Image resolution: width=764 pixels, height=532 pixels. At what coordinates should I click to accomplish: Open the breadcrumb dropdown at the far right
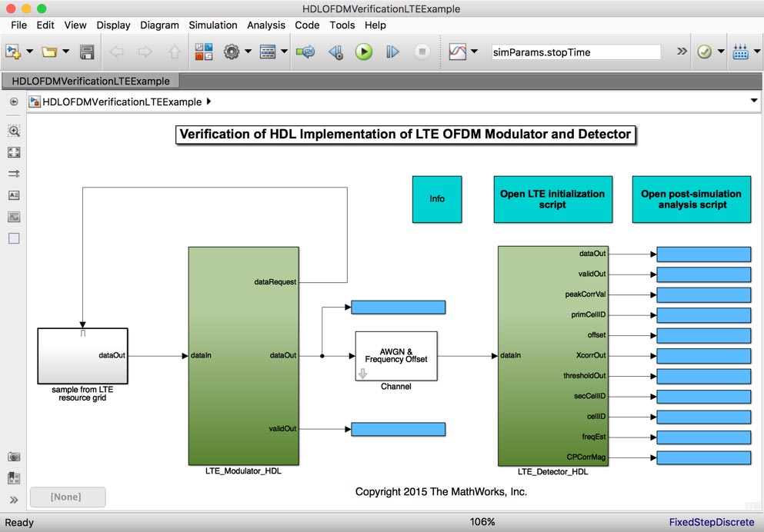click(x=753, y=101)
